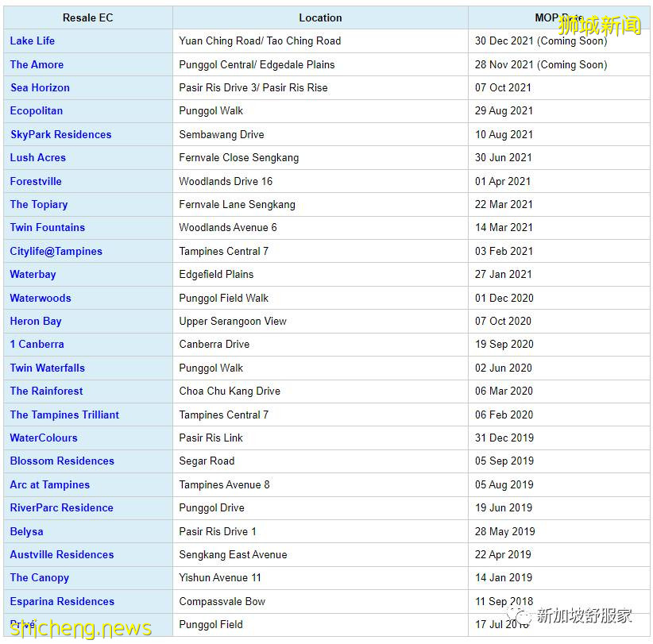Open Esparina Residences link
The height and width of the screenshot is (644, 653).
62,601
